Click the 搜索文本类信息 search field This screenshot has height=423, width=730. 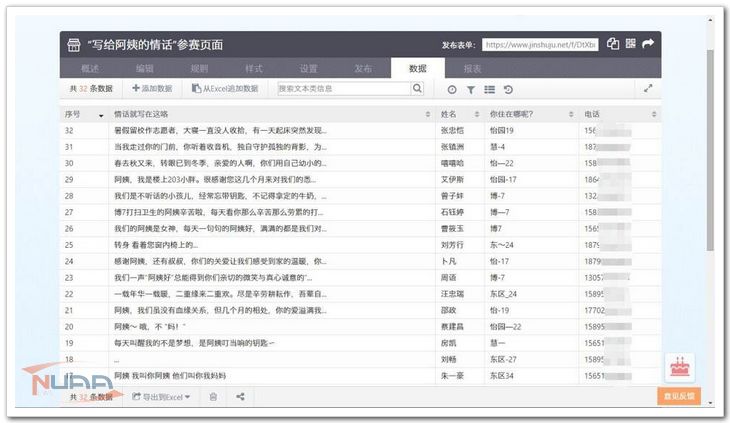point(343,89)
